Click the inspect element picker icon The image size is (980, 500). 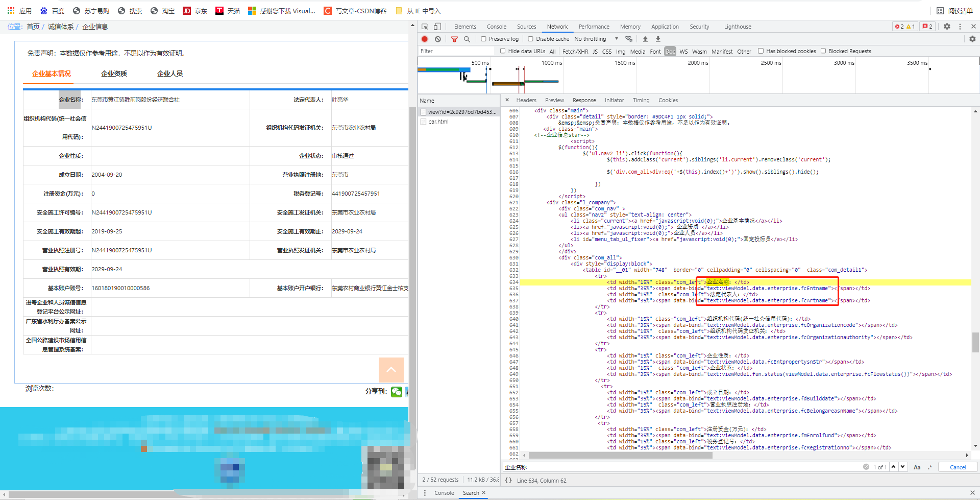[x=425, y=27]
